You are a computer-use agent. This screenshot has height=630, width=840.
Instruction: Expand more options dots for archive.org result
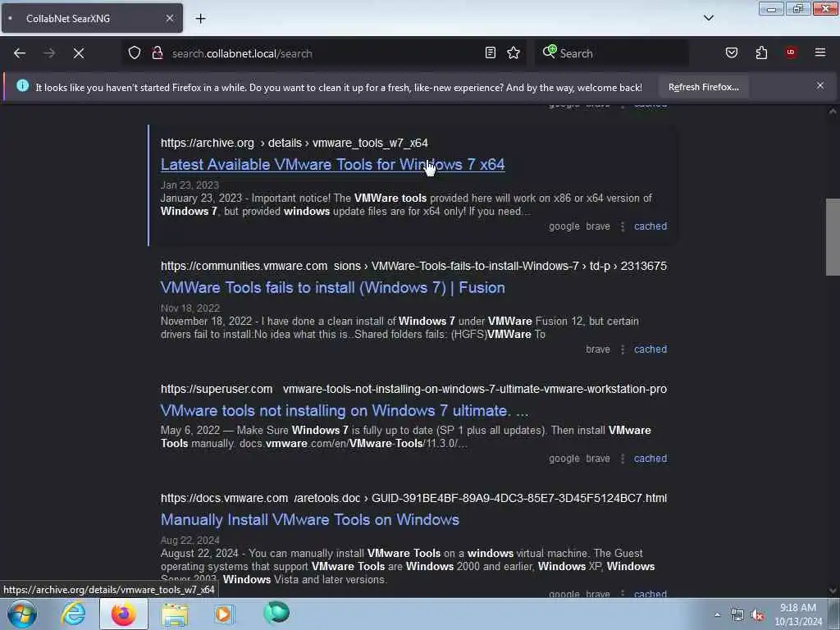(x=622, y=226)
